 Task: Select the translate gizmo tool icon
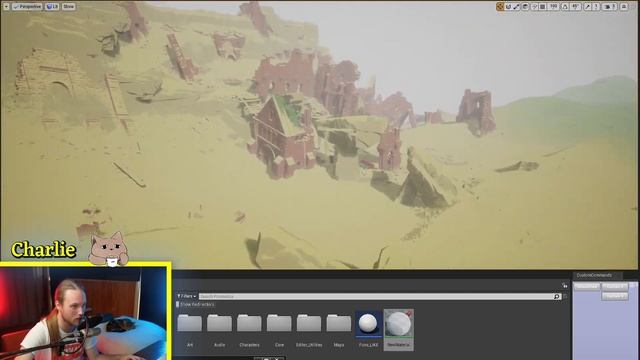[x=500, y=7]
